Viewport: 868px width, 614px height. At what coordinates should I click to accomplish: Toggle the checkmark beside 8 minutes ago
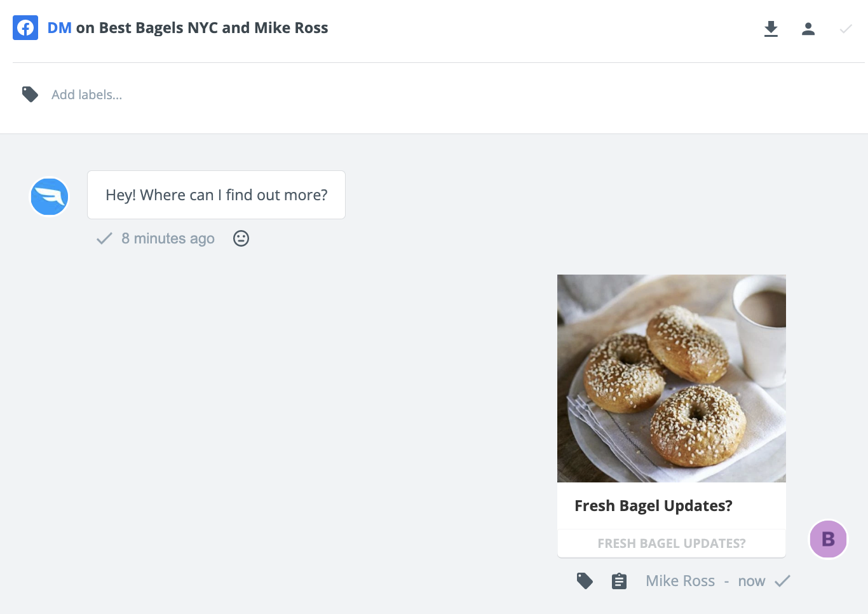click(104, 238)
